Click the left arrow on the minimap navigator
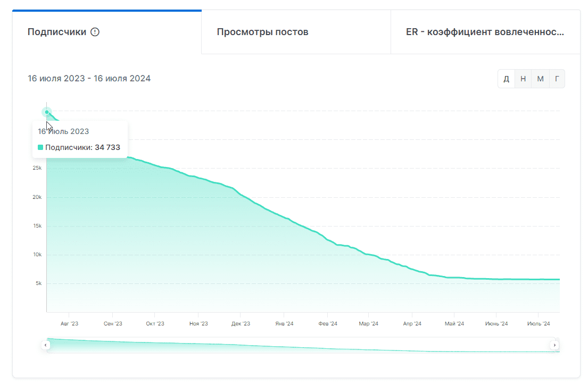 pos(45,345)
